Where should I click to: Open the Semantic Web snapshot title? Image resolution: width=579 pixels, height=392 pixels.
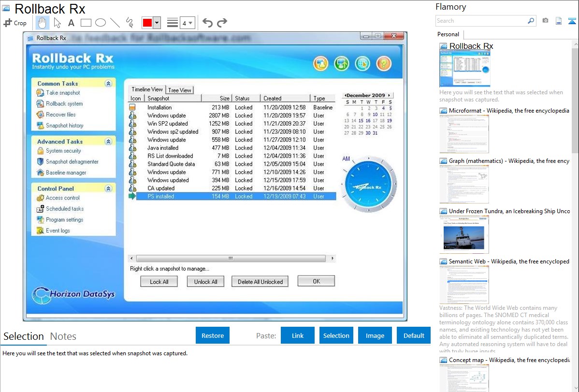pos(509,261)
